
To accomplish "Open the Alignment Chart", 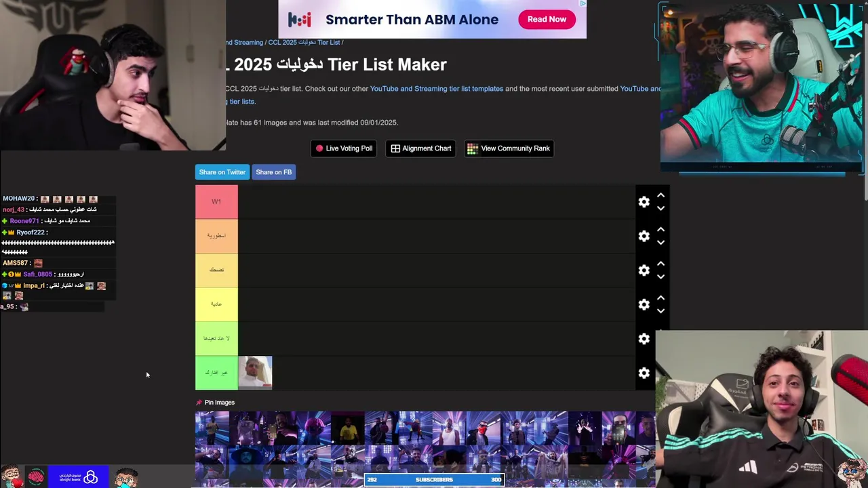I will 421,148.
